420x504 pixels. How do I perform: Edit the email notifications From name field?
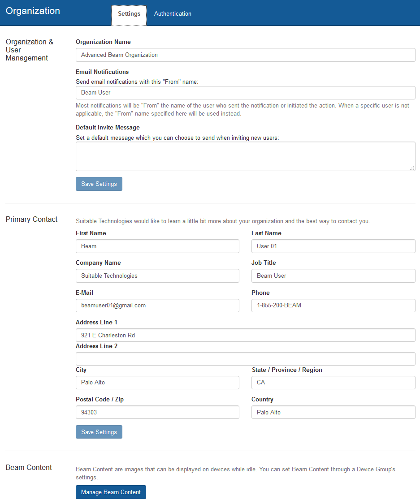(245, 93)
